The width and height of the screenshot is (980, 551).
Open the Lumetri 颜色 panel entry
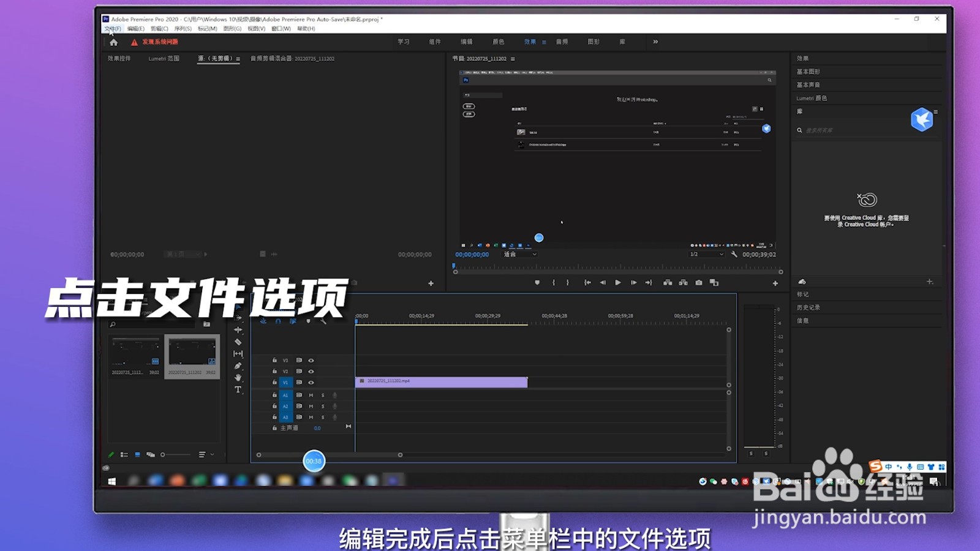811,97
